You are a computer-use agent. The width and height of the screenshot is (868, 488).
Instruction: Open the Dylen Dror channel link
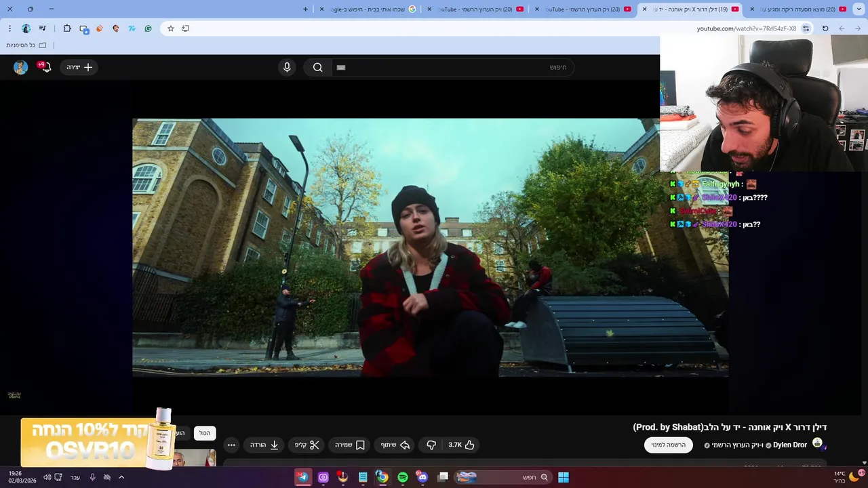(x=790, y=445)
